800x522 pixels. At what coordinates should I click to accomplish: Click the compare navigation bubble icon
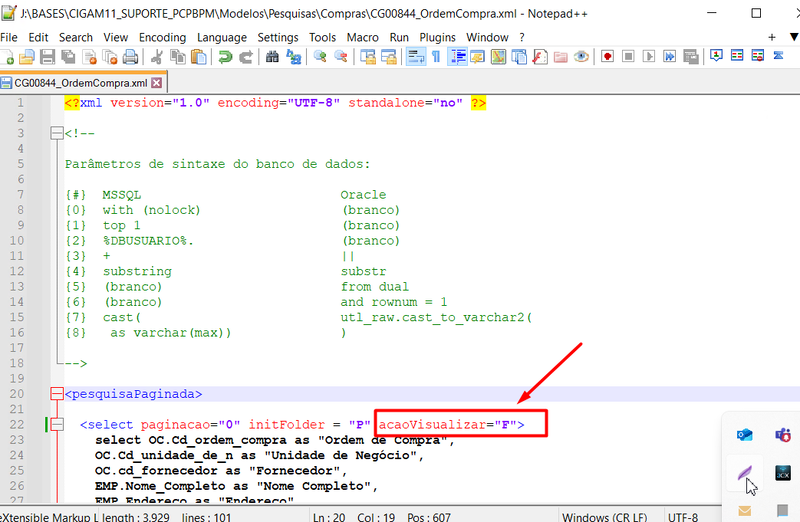tap(716, 56)
